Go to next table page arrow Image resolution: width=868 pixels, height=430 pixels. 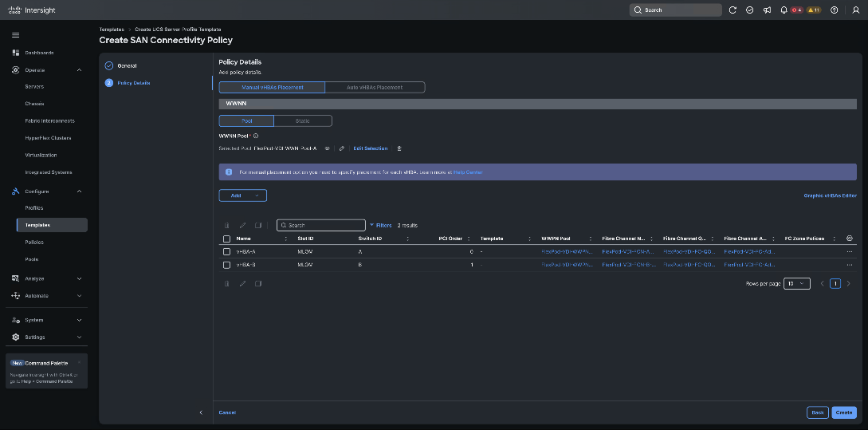849,284
